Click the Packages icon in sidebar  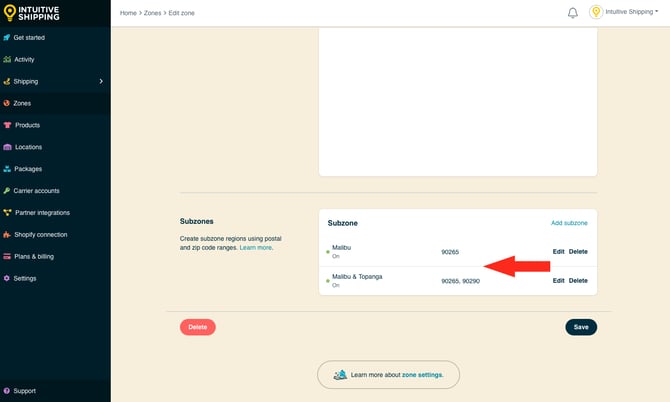click(x=7, y=169)
